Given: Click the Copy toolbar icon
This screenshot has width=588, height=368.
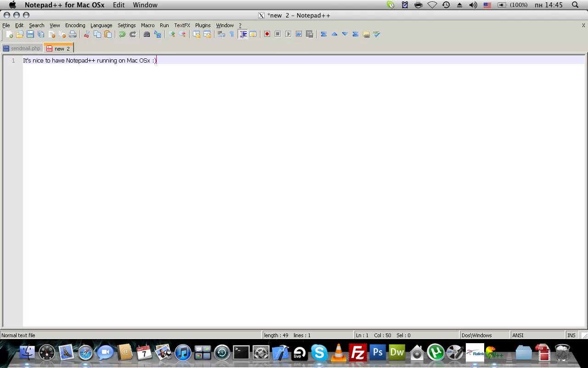Looking at the screenshot, I should pyautogui.click(x=97, y=34).
